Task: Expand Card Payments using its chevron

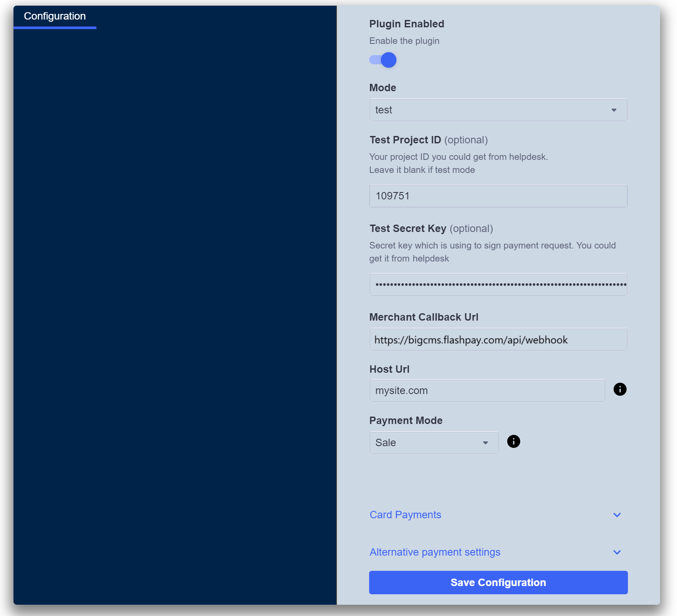Action: 617,515
